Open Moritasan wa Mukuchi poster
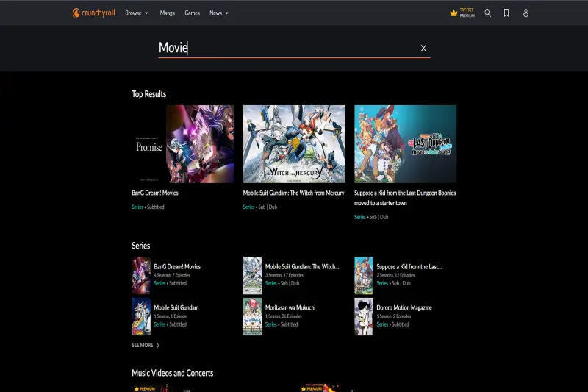Viewport: 588px width, 392px height. (252, 316)
